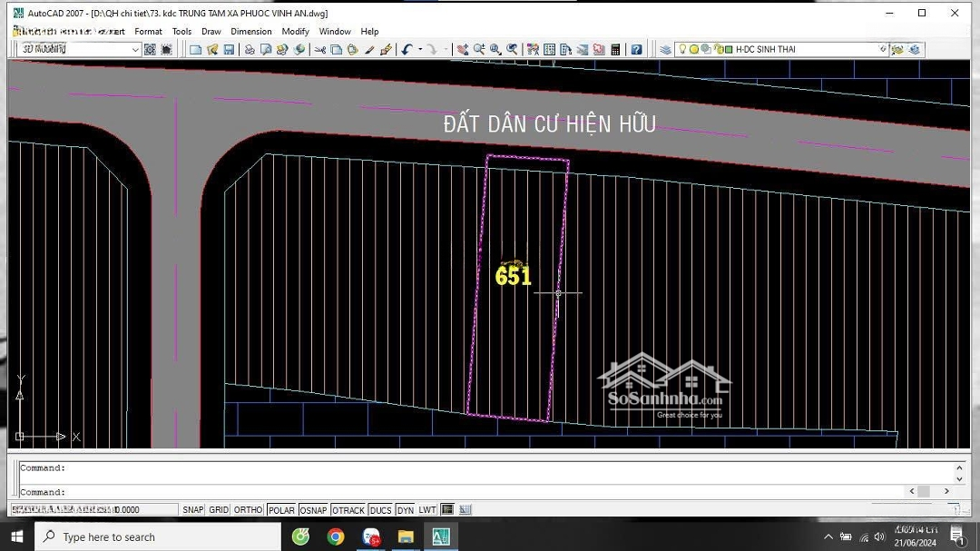Open the Dimension menu

(250, 31)
